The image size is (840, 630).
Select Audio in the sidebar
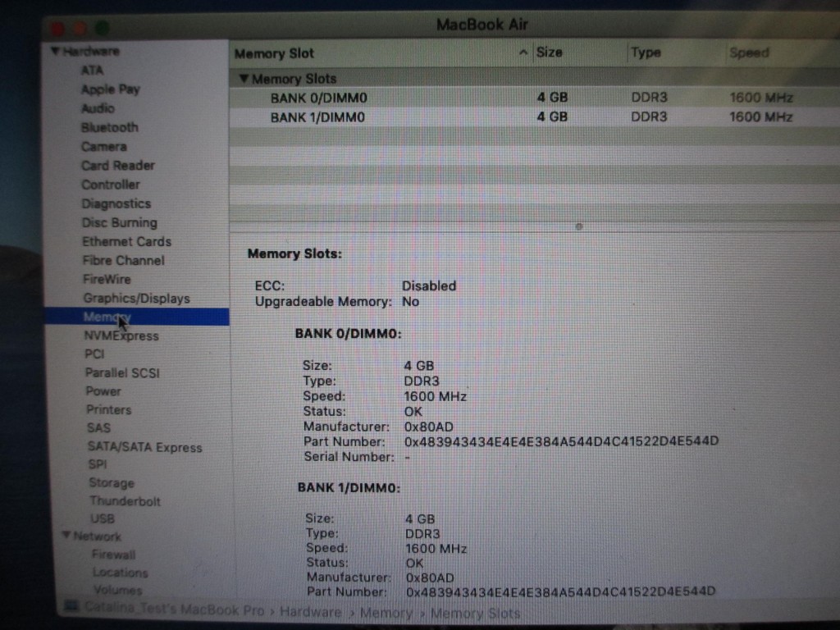[x=98, y=108]
